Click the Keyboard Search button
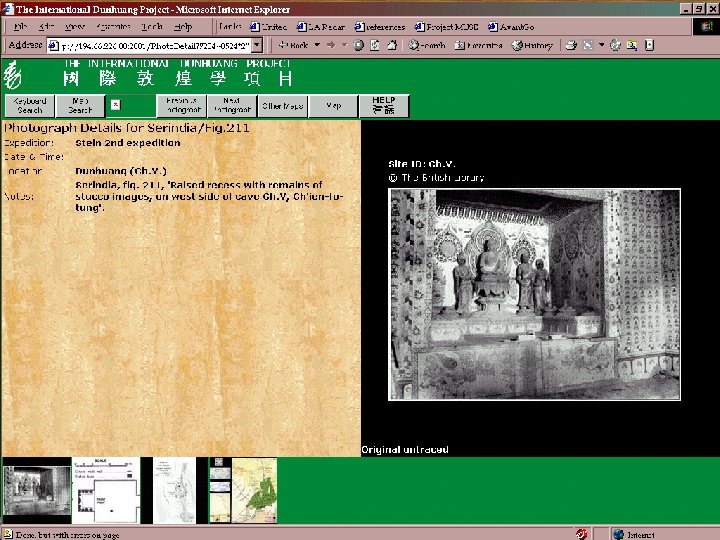The height and width of the screenshot is (540, 720). (30, 106)
